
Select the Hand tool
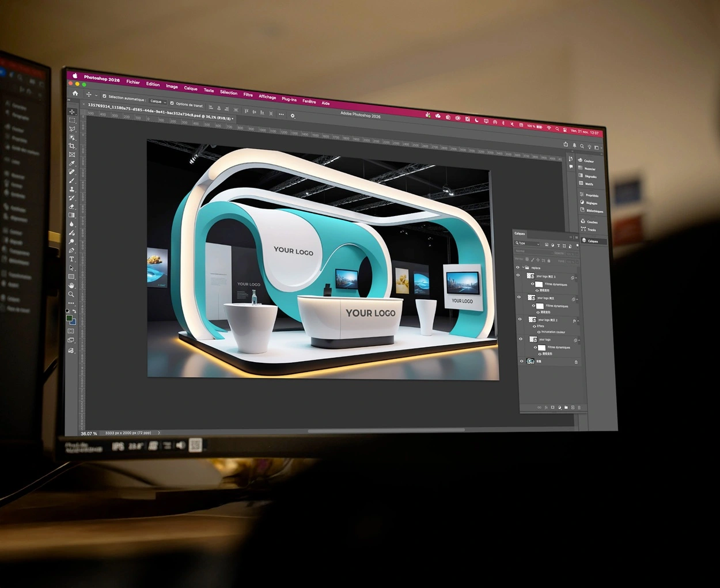[71, 286]
